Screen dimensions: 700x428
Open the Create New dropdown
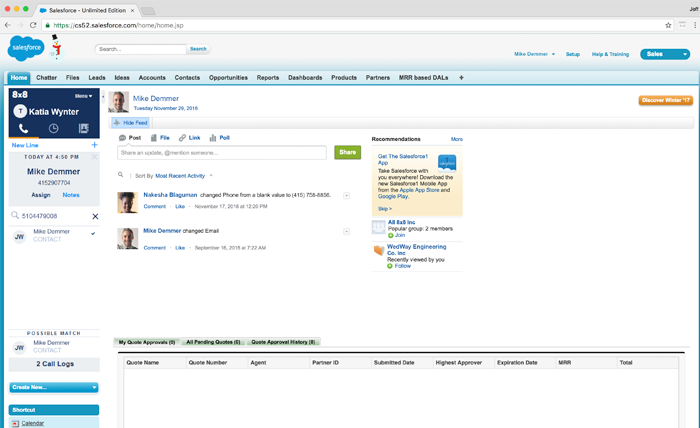pyautogui.click(x=53, y=386)
